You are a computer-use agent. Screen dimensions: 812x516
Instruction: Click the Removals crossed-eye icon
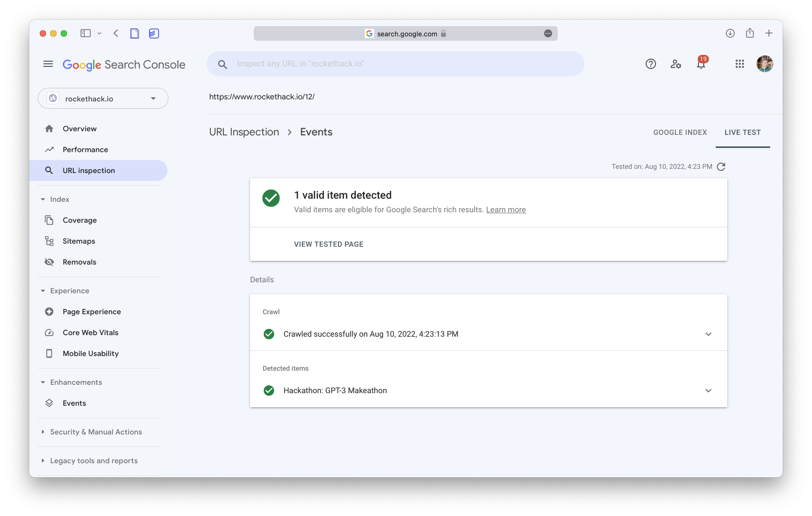49,262
